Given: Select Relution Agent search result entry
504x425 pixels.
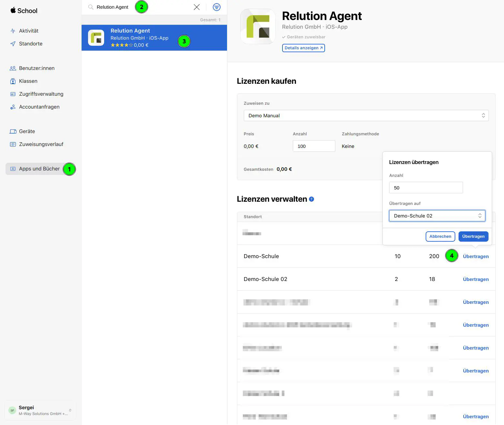Looking at the screenshot, I should tap(154, 38).
